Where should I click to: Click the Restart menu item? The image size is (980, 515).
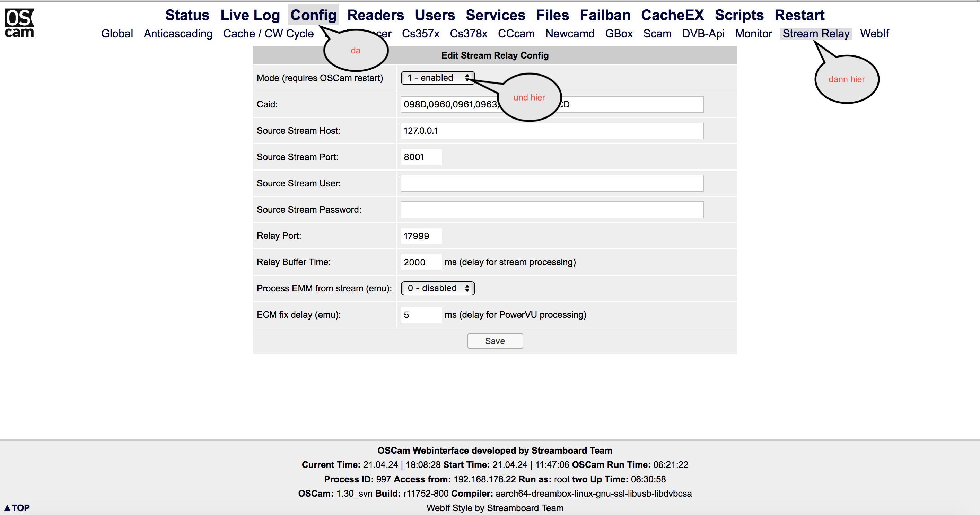point(799,15)
